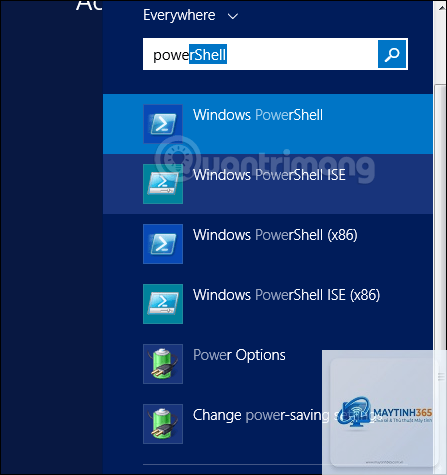
Task: Click the Windows PowerShell (x86) icon
Action: [x=163, y=244]
